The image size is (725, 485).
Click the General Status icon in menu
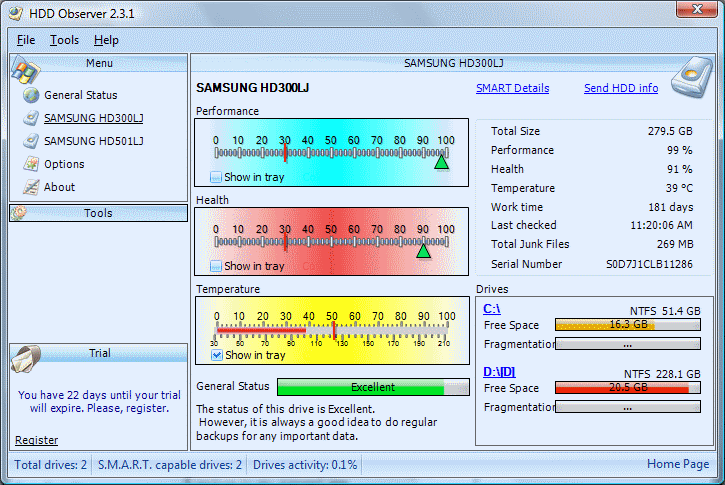tap(29, 96)
